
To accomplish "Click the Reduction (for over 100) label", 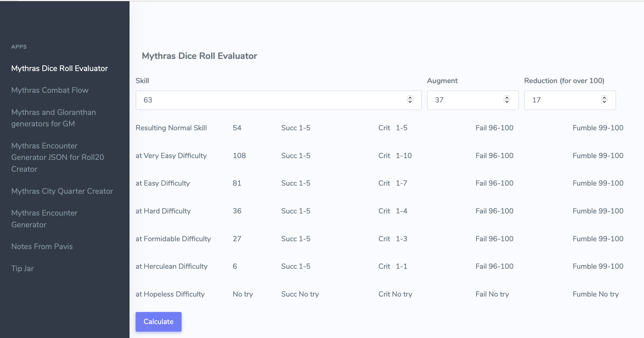I will [564, 81].
